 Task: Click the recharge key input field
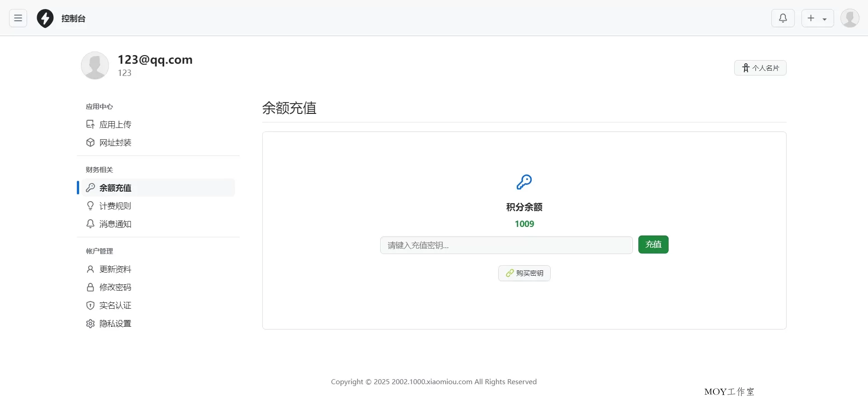point(506,245)
